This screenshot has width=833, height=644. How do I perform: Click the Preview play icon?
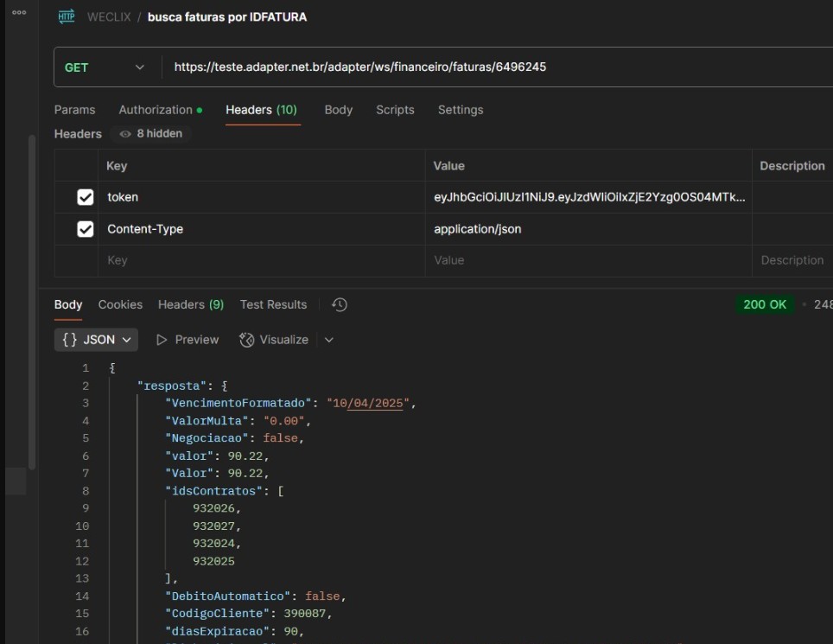162,340
